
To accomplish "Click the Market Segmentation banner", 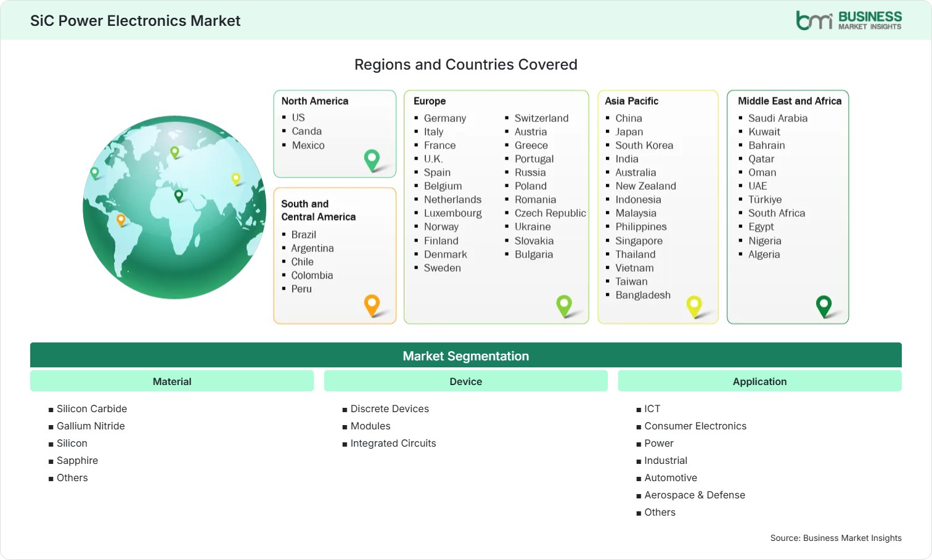I will click(x=466, y=355).
